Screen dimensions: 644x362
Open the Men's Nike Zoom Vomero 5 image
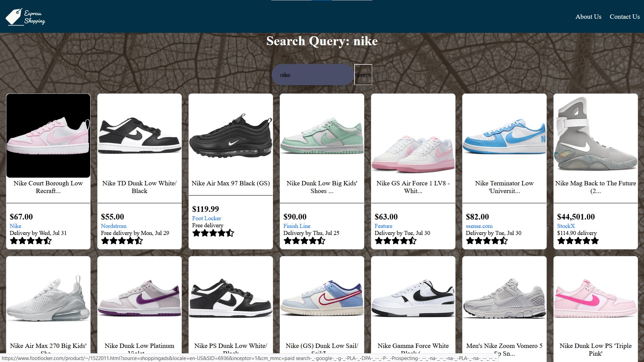pyautogui.click(x=504, y=298)
